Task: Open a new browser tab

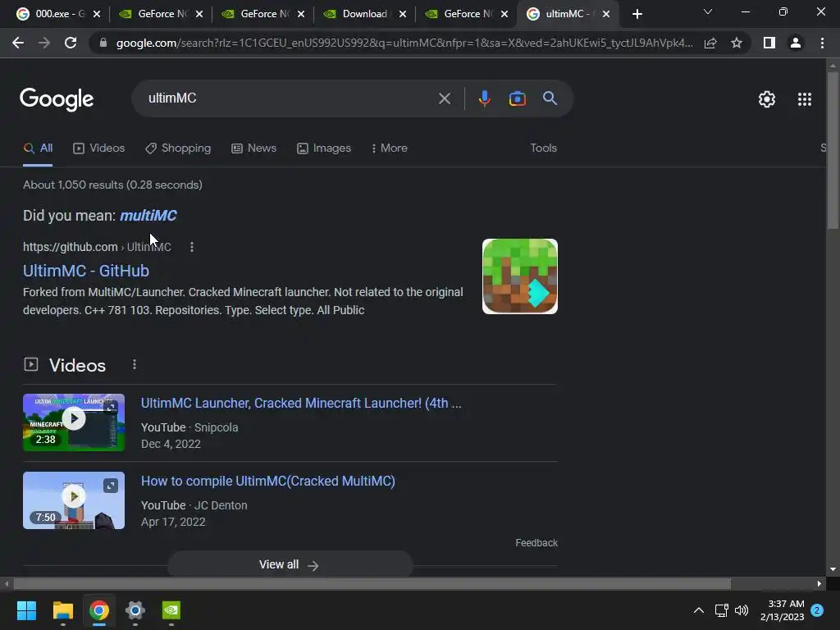Action: [x=637, y=14]
